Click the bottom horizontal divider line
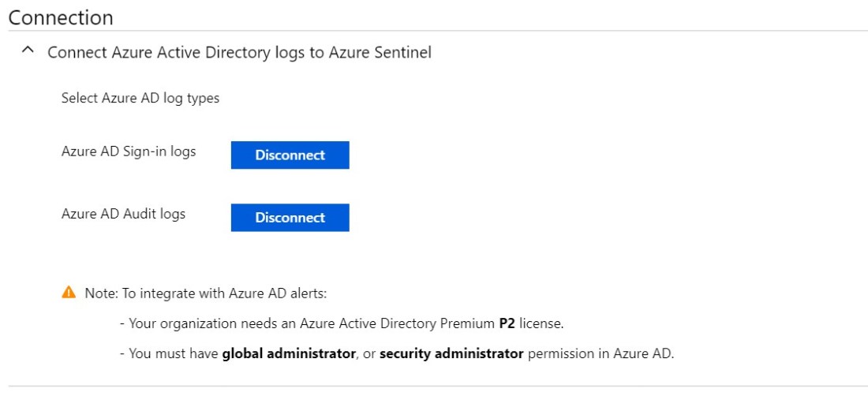The width and height of the screenshot is (868, 396). tap(434, 387)
